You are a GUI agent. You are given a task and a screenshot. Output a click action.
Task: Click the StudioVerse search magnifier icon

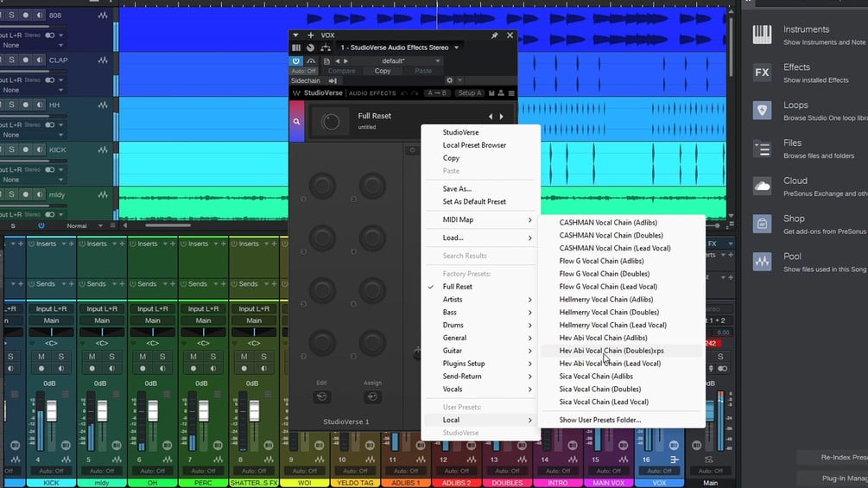[297, 121]
